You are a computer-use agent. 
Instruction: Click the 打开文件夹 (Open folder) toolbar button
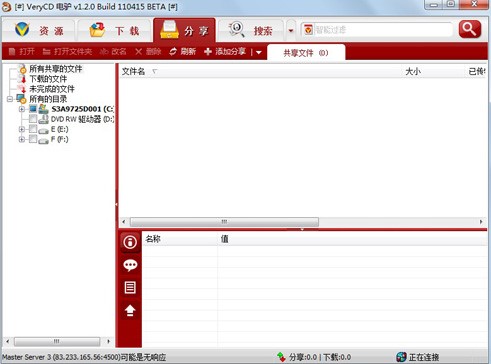(x=67, y=52)
